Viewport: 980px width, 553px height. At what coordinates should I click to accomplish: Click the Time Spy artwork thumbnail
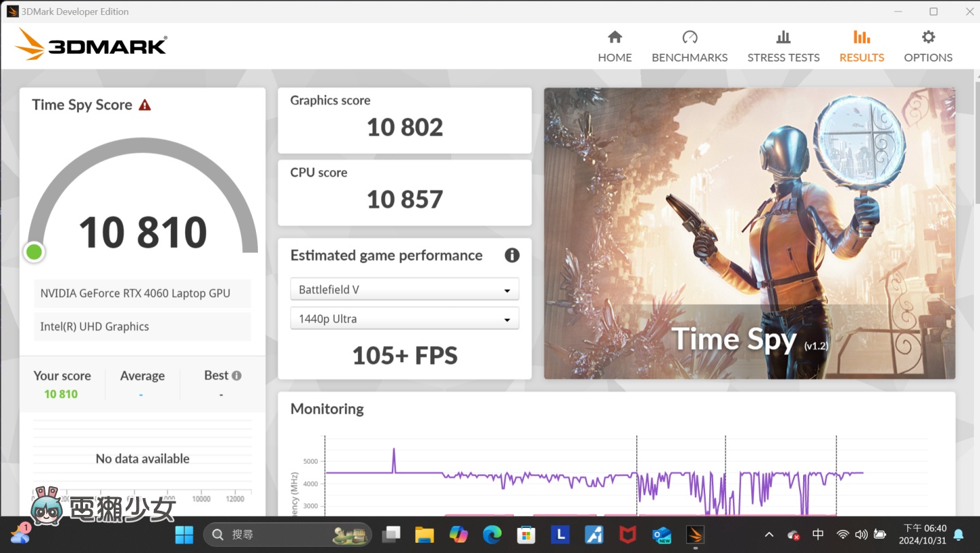point(749,233)
